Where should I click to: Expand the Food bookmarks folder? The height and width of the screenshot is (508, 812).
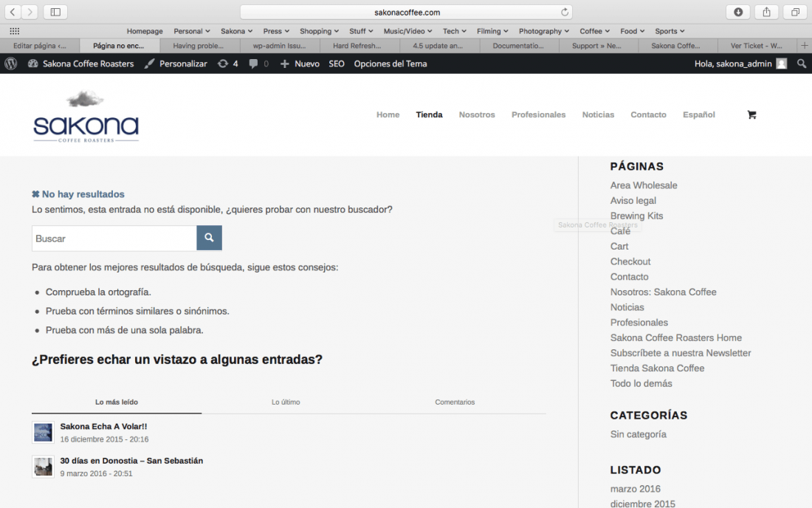coord(633,31)
